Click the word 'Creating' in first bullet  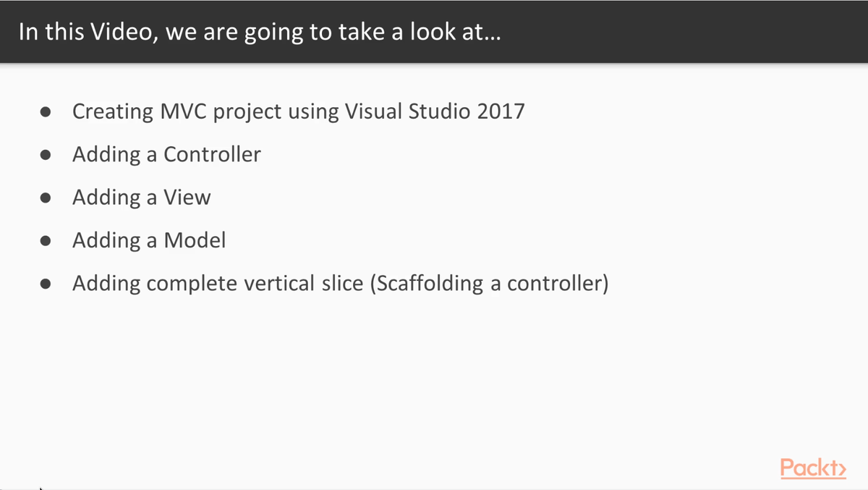point(113,112)
